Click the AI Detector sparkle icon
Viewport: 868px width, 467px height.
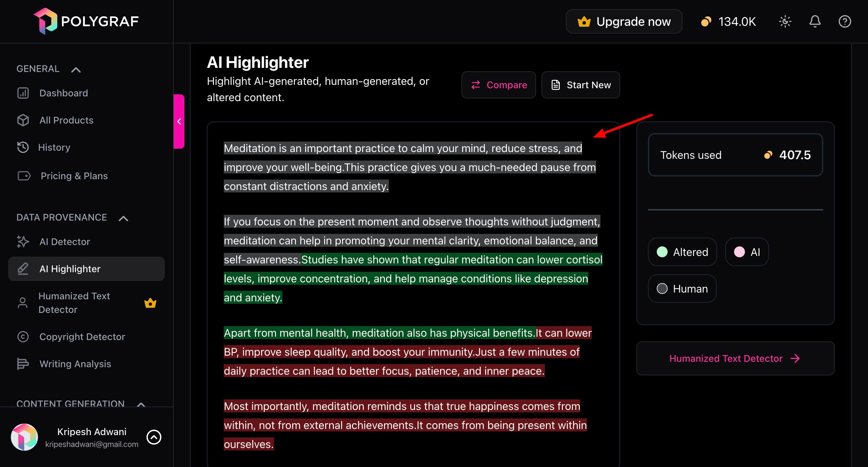(23, 242)
